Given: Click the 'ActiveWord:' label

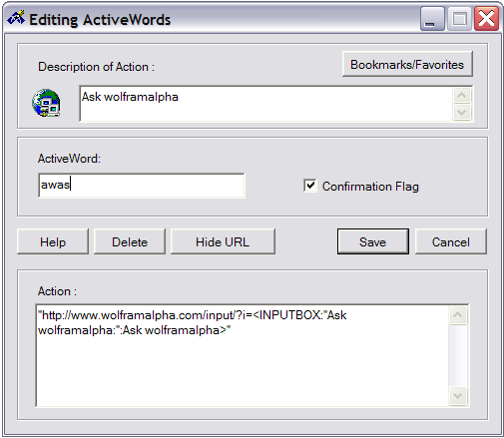Looking at the screenshot, I should pos(69,159).
